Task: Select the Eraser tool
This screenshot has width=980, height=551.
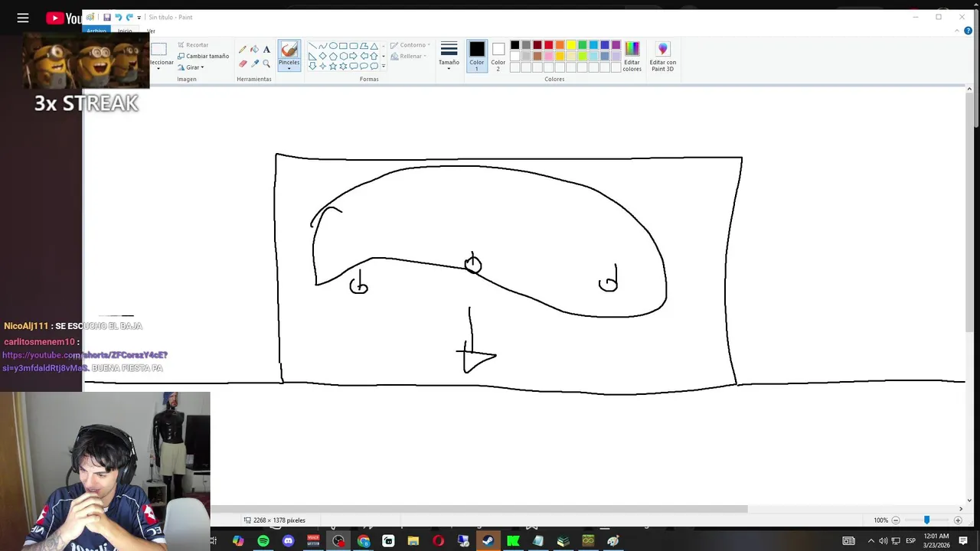Action: pos(242,64)
